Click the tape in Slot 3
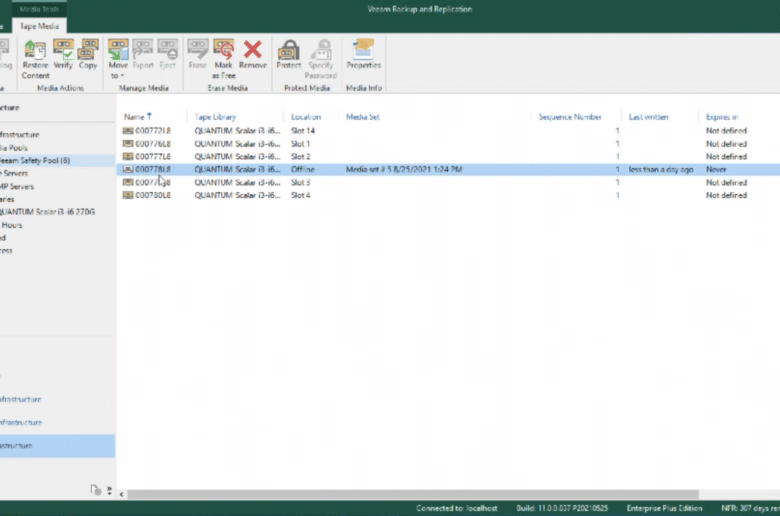 click(x=448, y=183)
